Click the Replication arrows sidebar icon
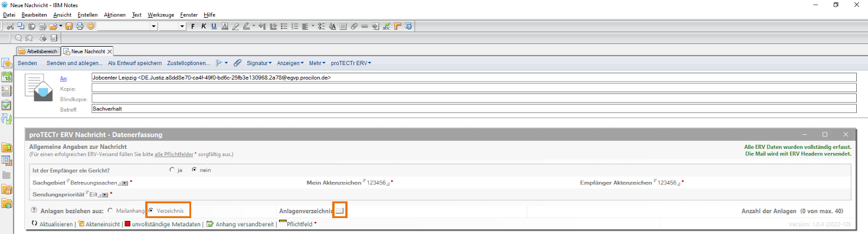Viewport: 868px width, 234px height. (x=7, y=119)
